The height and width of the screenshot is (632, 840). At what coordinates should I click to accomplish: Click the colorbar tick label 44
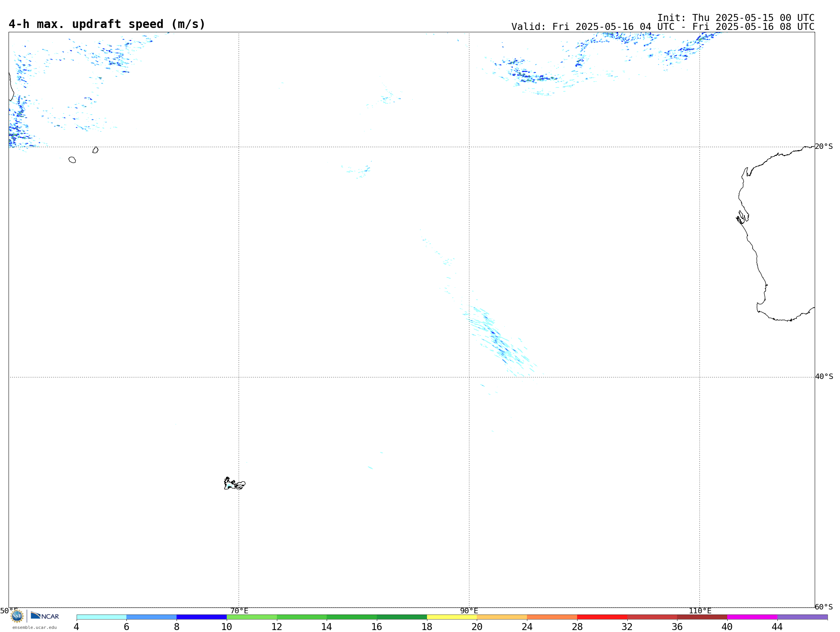[x=777, y=627]
